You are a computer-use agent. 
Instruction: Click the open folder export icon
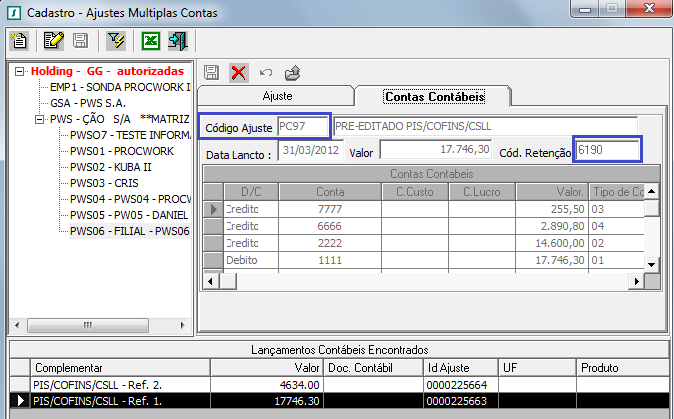click(x=292, y=72)
